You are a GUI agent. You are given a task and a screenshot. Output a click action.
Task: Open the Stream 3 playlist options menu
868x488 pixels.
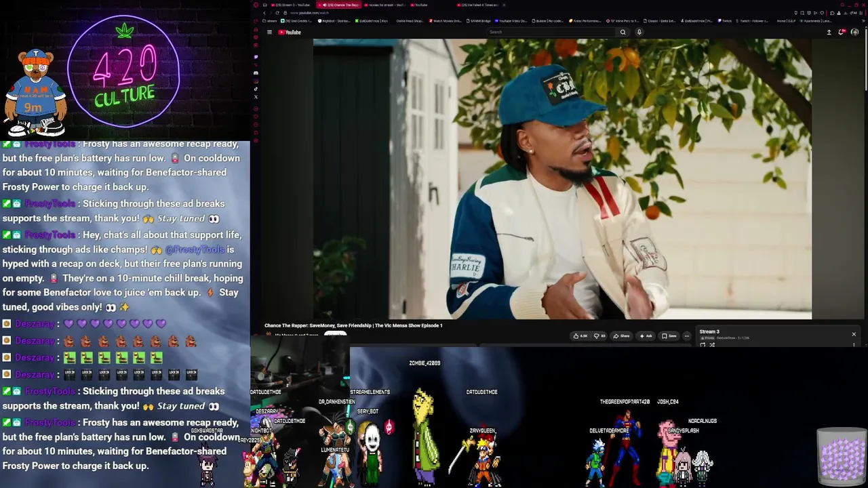854,345
